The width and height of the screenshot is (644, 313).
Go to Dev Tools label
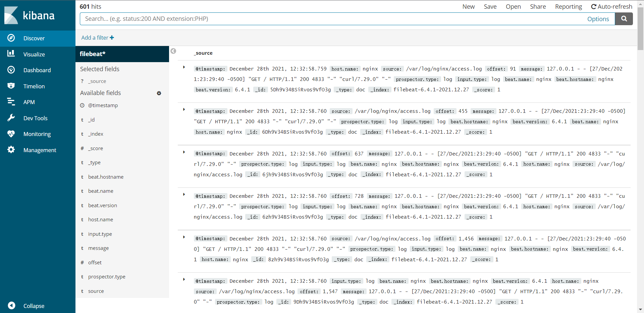point(36,118)
